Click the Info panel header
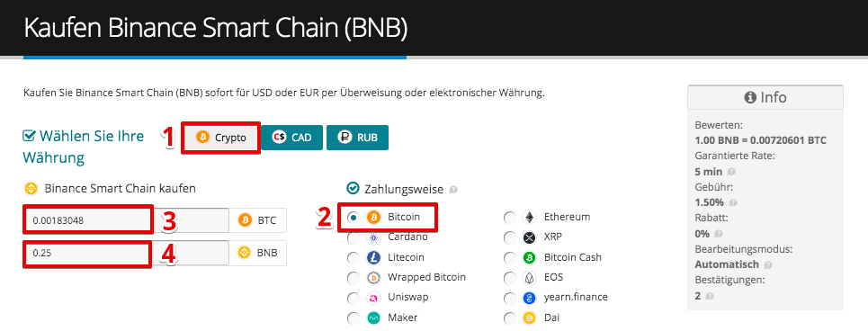This screenshot has height=331, width=868. point(765,97)
